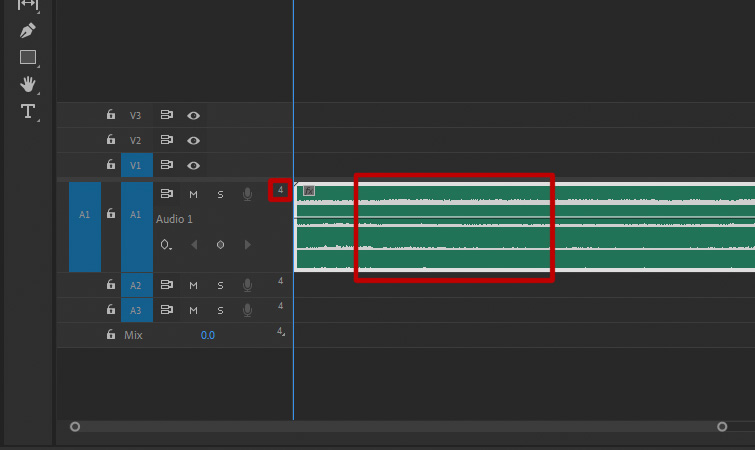Viewport: 755px width, 450px height.
Task: Toggle A2 track targeting
Action: [137, 285]
